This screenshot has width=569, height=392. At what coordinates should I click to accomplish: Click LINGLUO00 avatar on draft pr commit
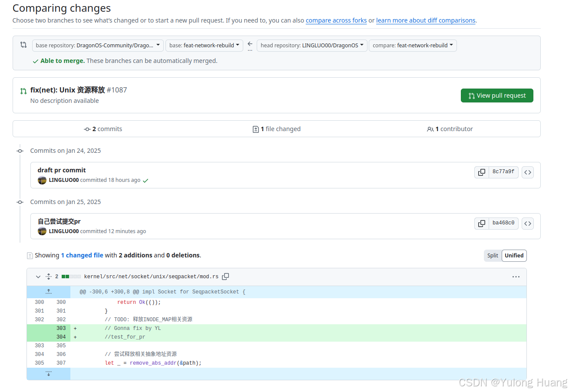(42, 180)
